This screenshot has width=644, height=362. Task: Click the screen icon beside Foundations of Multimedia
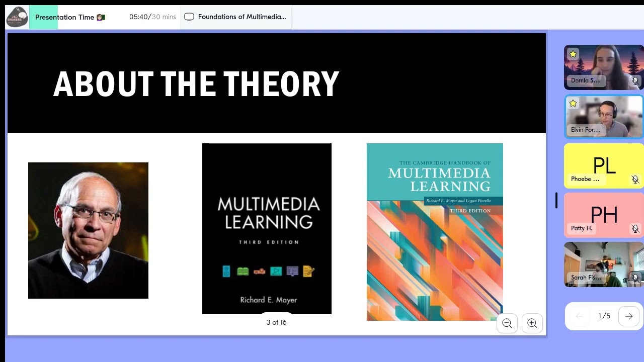(189, 17)
